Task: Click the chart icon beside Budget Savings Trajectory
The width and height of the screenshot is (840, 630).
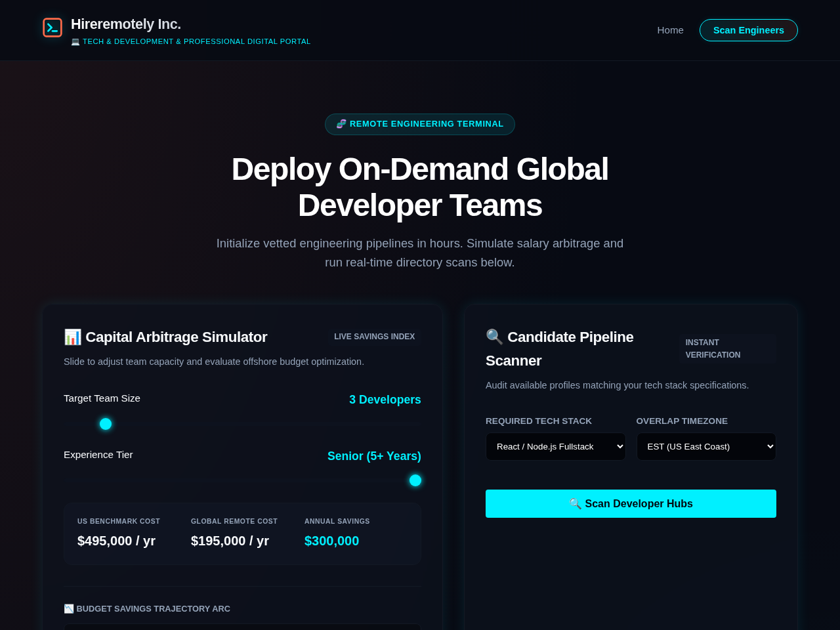Action: (x=69, y=609)
